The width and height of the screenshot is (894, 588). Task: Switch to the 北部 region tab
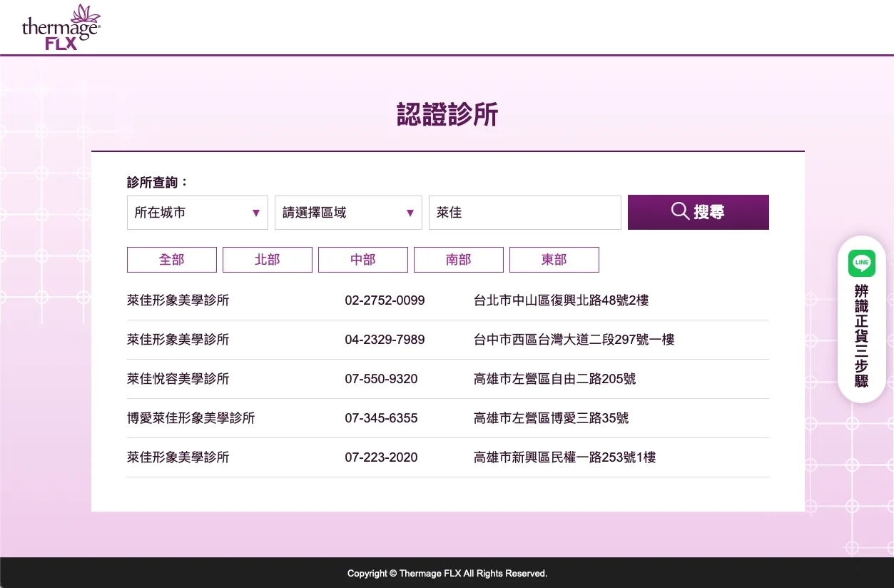coord(267,260)
